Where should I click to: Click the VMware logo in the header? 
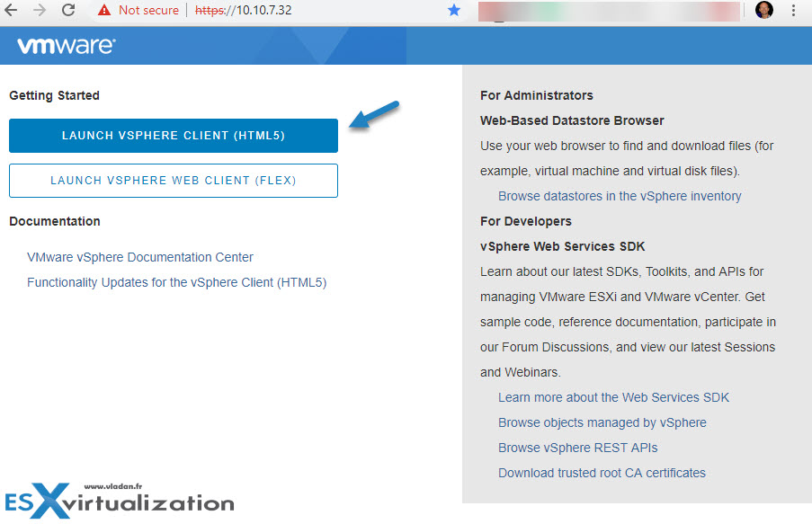pos(67,46)
